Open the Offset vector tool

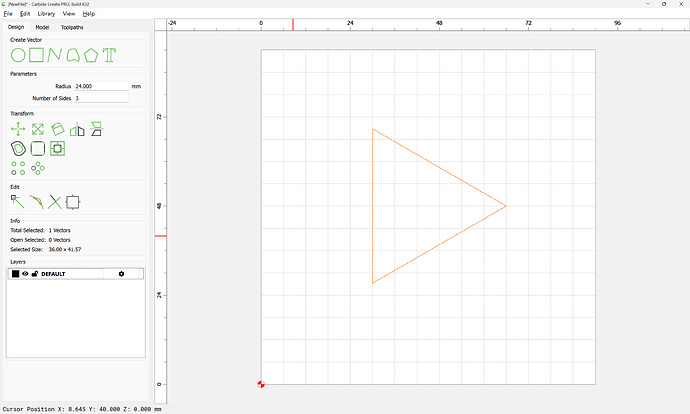(18, 149)
